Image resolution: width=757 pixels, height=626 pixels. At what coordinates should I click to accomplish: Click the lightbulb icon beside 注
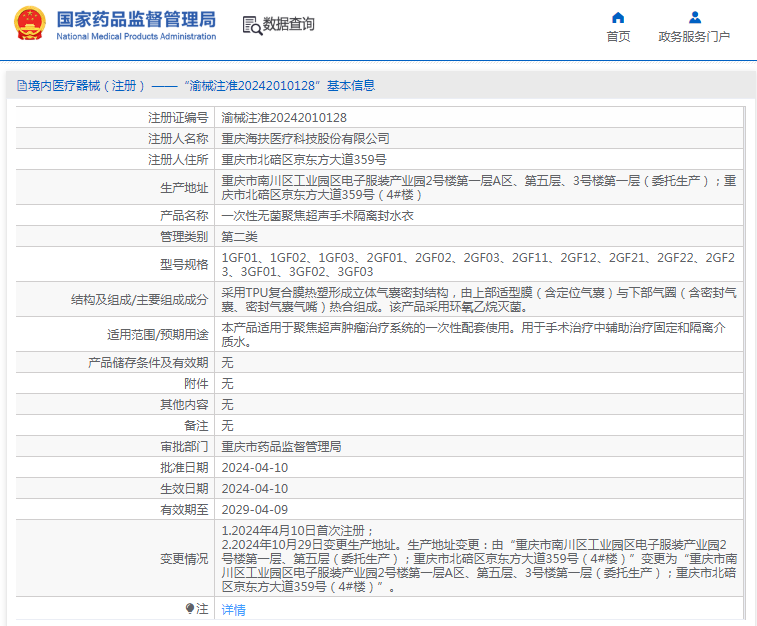tap(190, 609)
